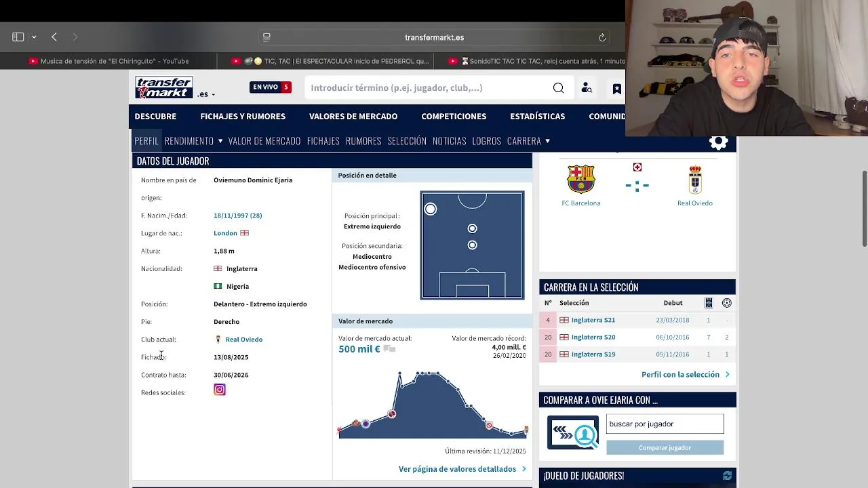This screenshot has height=488, width=868.
Task: Open the DESCUBRE menu
Action: (x=155, y=117)
